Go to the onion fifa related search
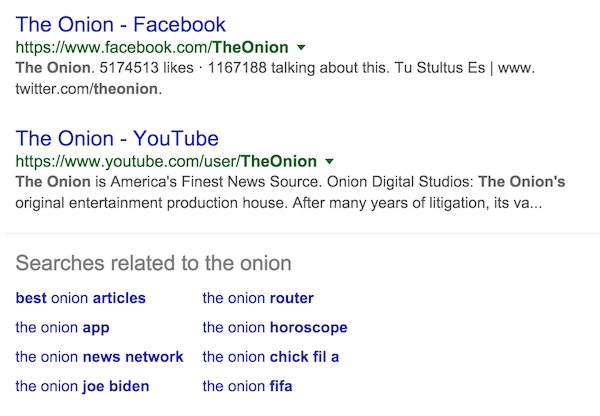Viewport: 600px width, 416px height. [x=247, y=386]
